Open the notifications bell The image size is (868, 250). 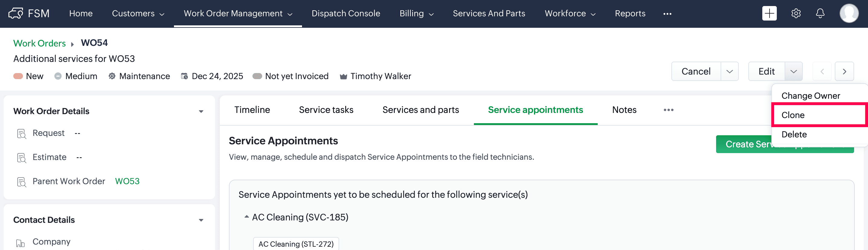[x=820, y=14]
